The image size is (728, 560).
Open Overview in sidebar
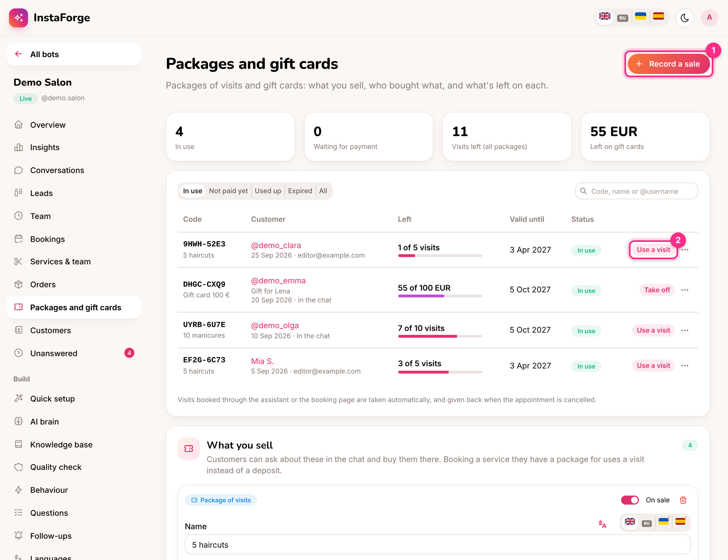coord(74,125)
